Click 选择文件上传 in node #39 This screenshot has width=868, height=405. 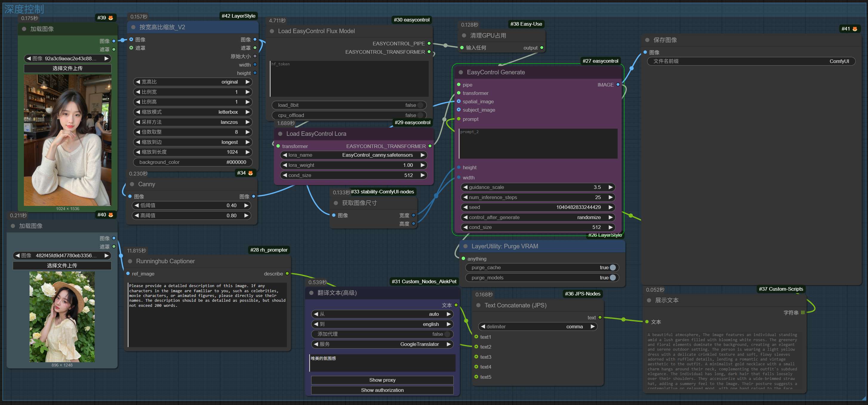point(67,68)
